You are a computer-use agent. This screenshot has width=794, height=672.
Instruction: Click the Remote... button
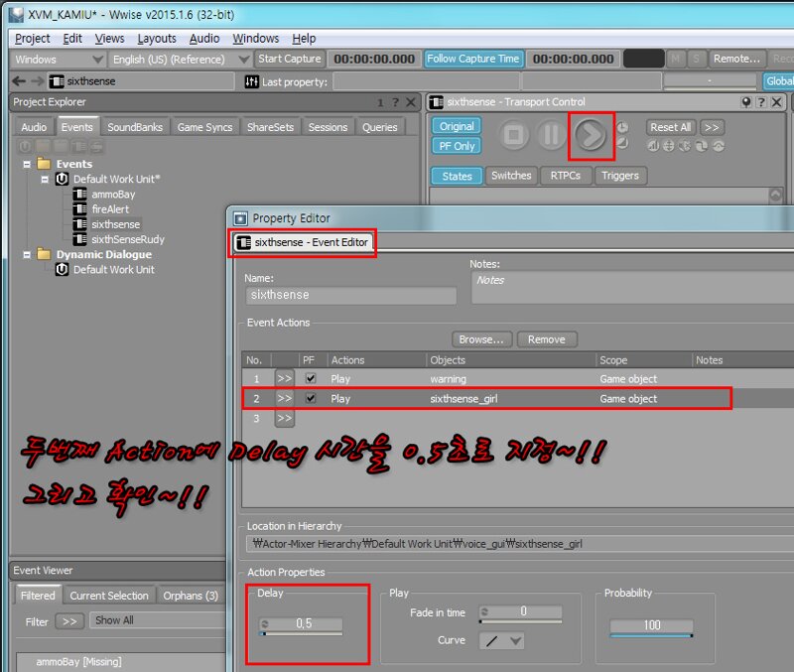pos(736,59)
